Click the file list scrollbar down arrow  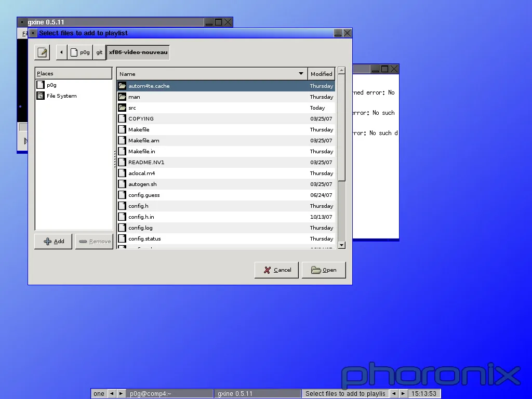click(342, 245)
